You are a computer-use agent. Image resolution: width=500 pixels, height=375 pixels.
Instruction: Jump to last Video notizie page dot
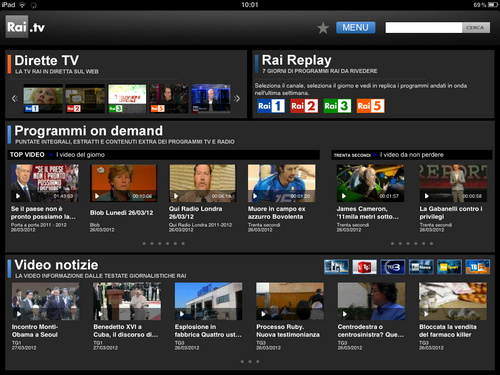(x=258, y=362)
